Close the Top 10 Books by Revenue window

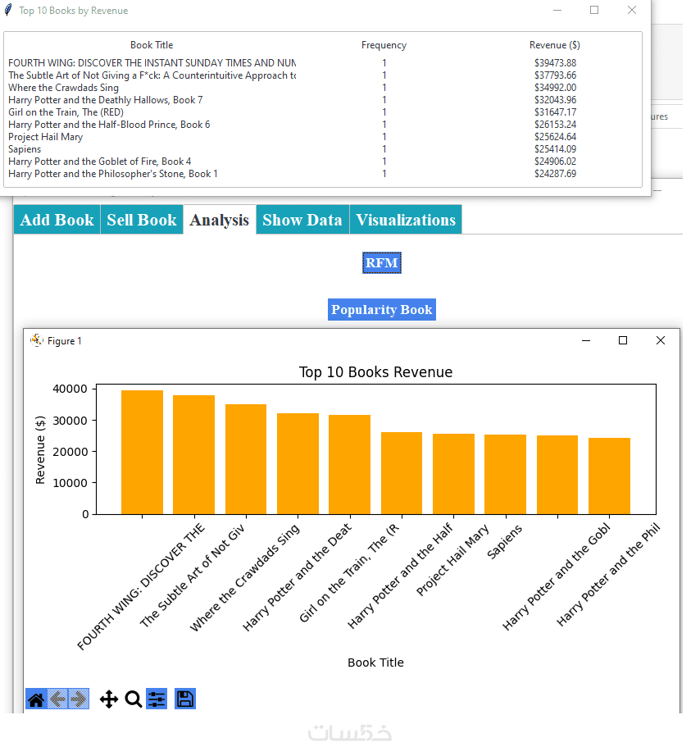point(632,10)
